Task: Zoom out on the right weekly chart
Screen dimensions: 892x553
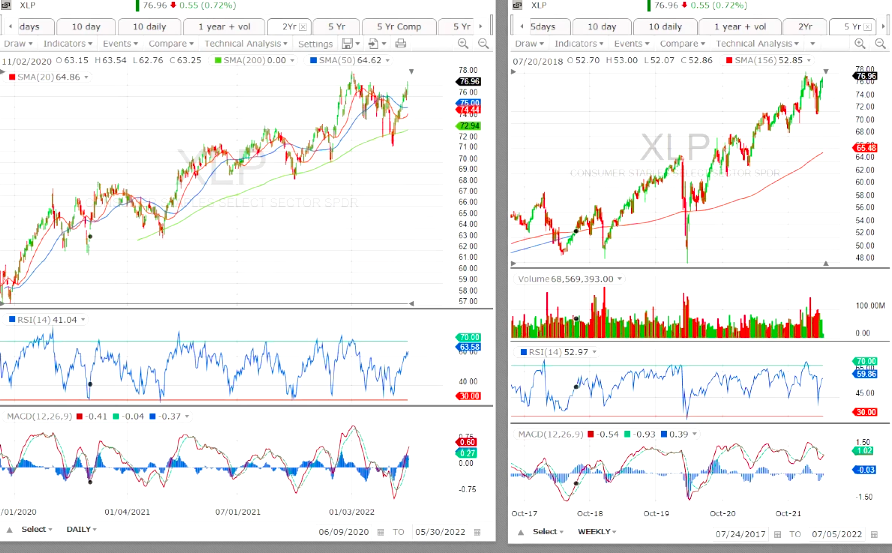Action: point(880,43)
